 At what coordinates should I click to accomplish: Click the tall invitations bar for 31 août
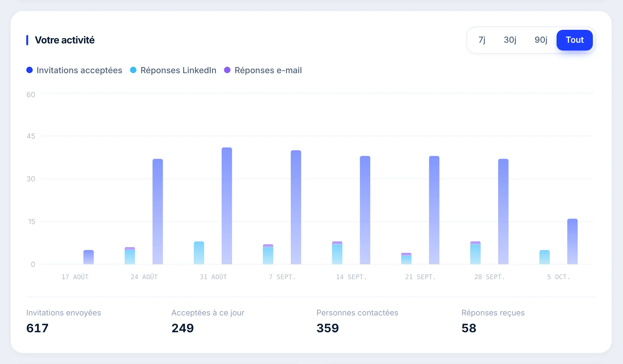click(227, 206)
